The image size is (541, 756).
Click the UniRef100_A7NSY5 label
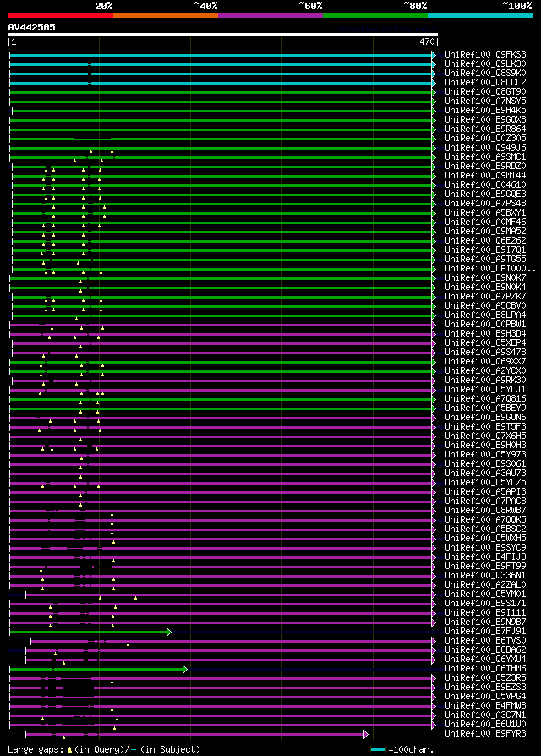[485, 101]
